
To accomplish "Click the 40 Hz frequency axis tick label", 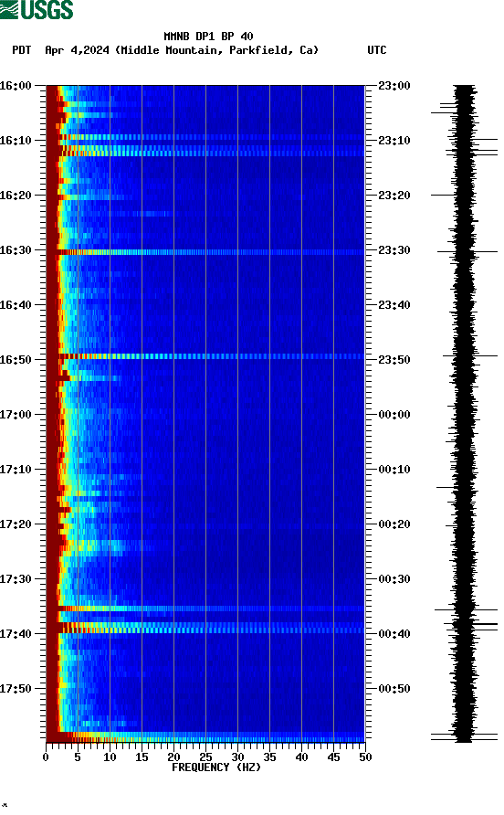I will [x=301, y=757].
